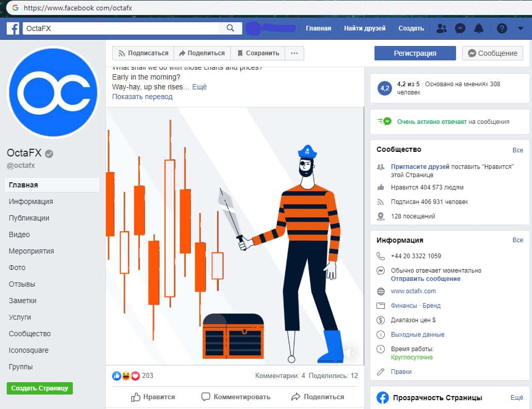Open the help question mark icon
Image resolution: width=532 pixels, height=409 pixels.
[x=502, y=28]
